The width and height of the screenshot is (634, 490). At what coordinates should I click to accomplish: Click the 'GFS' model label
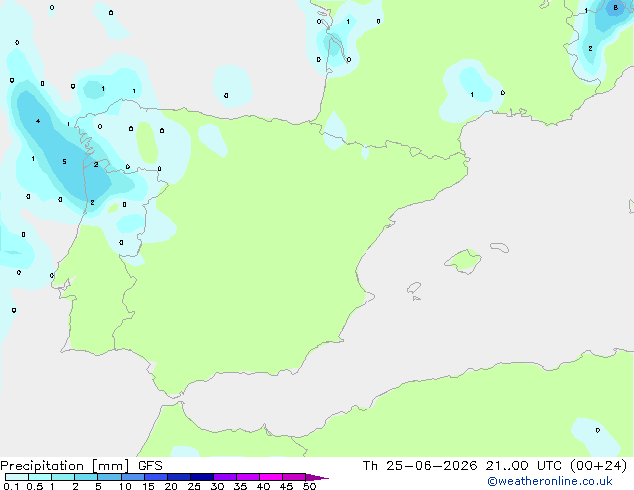click(150, 466)
